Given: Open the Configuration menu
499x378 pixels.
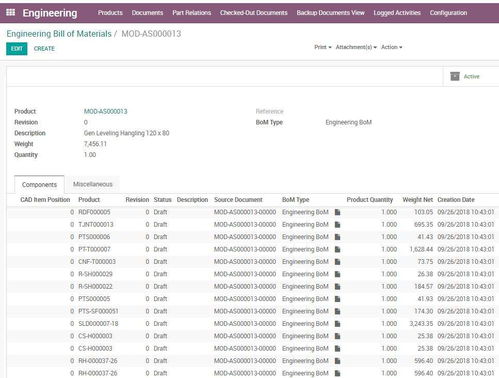Looking at the screenshot, I should click(448, 13).
